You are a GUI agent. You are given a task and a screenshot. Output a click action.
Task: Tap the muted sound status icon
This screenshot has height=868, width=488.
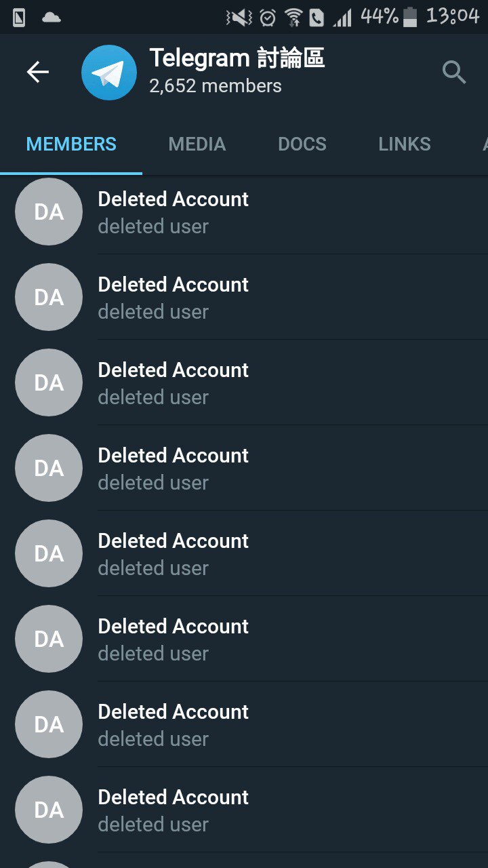(239, 18)
